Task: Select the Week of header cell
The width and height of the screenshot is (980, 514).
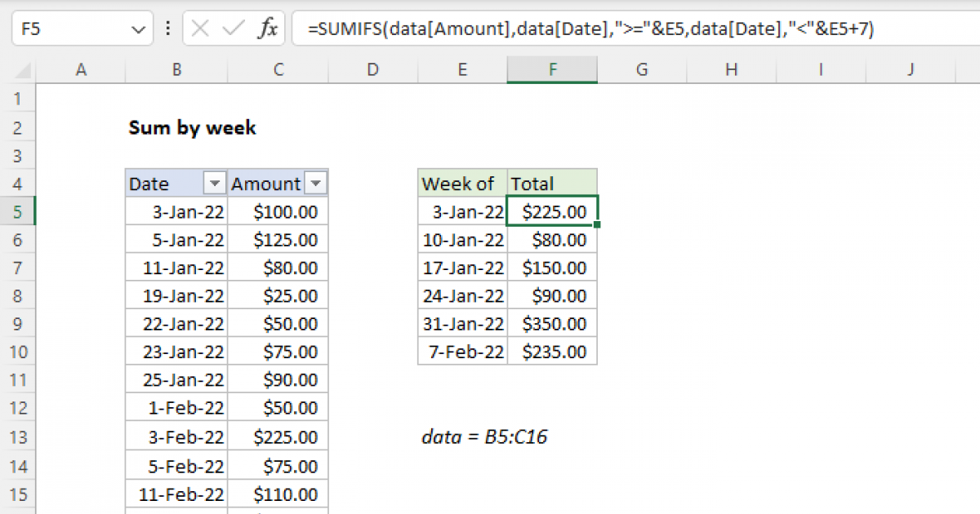Action: (x=461, y=183)
